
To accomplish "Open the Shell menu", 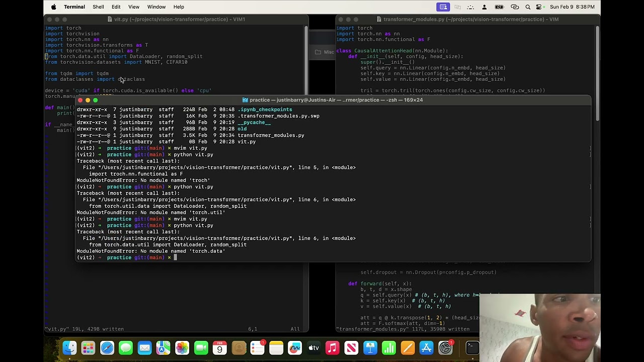I will 98,7.
